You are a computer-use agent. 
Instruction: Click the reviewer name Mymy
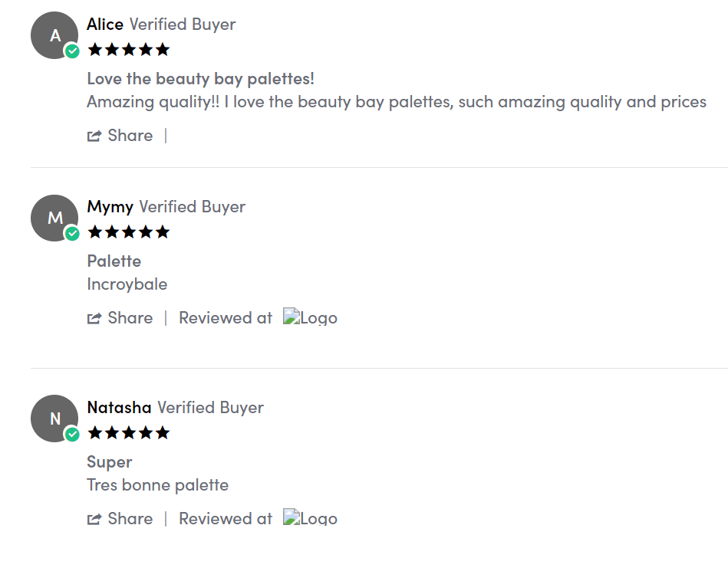click(x=110, y=207)
